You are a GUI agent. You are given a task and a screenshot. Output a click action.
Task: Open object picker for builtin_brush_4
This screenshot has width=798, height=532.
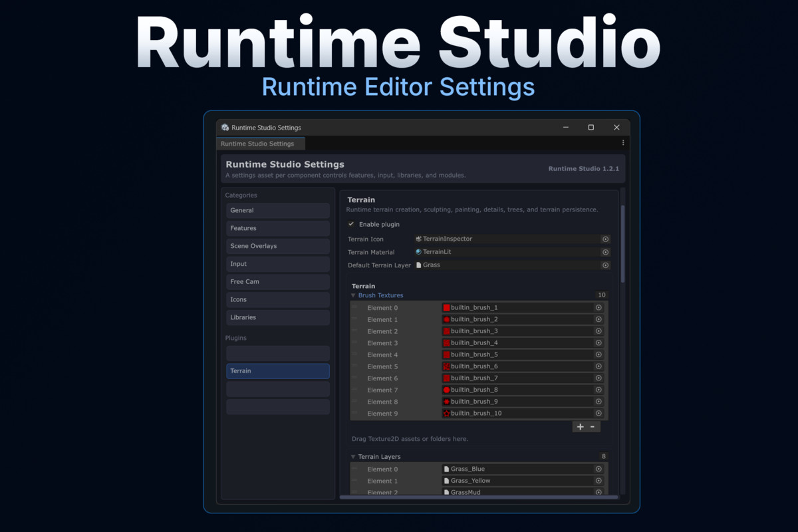tap(598, 343)
